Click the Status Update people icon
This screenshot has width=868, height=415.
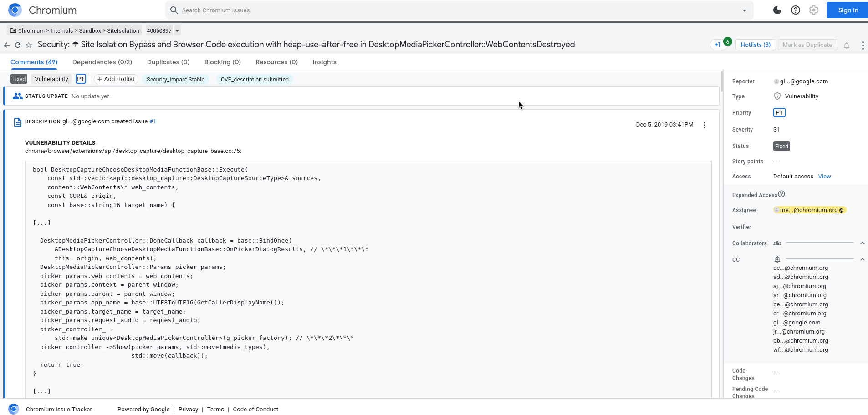pos(17,96)
